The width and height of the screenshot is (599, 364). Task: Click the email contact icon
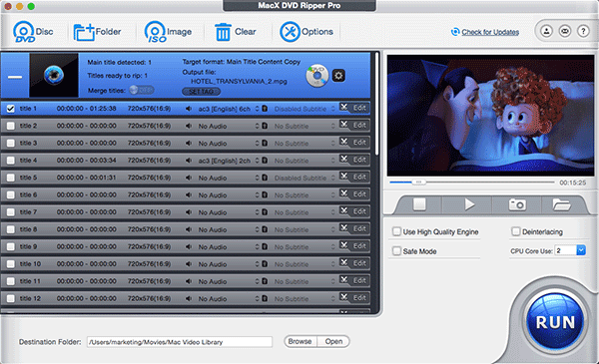pos(565,31)
